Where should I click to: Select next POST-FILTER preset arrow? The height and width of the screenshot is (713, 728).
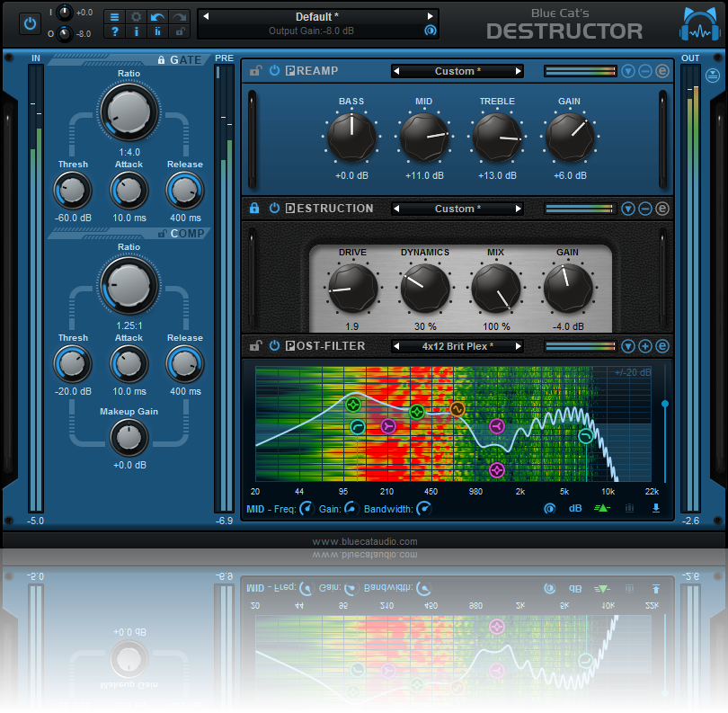coord(519,346)
